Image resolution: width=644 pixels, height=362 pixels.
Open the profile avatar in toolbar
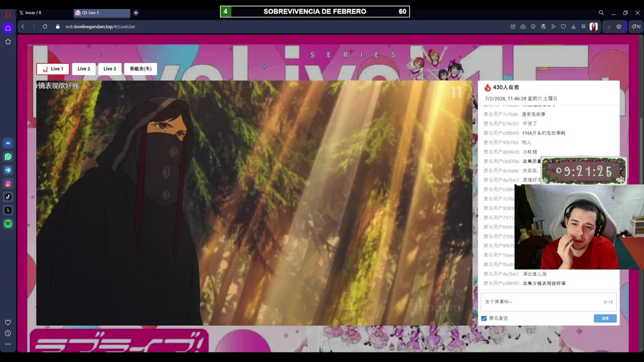[594, 27]
